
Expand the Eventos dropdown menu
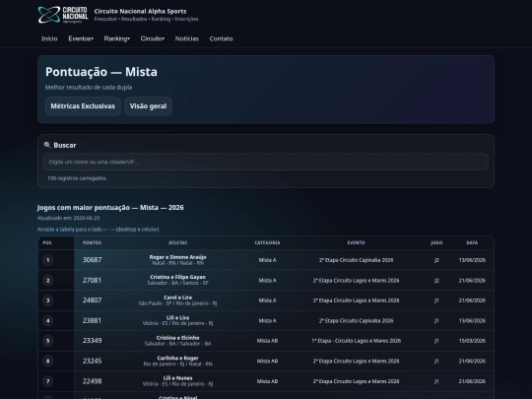click(x=81, y=38)
